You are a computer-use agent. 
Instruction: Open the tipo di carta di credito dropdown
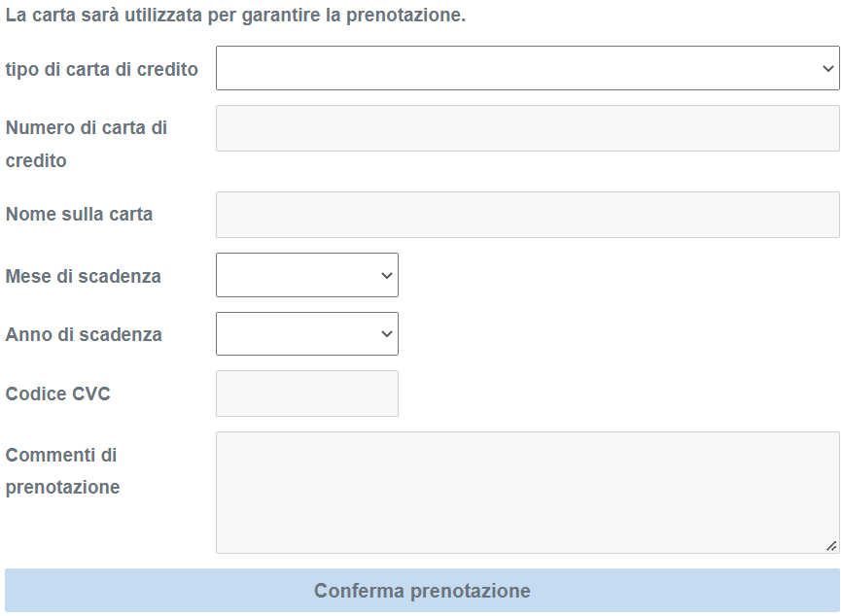click(527, 68)
